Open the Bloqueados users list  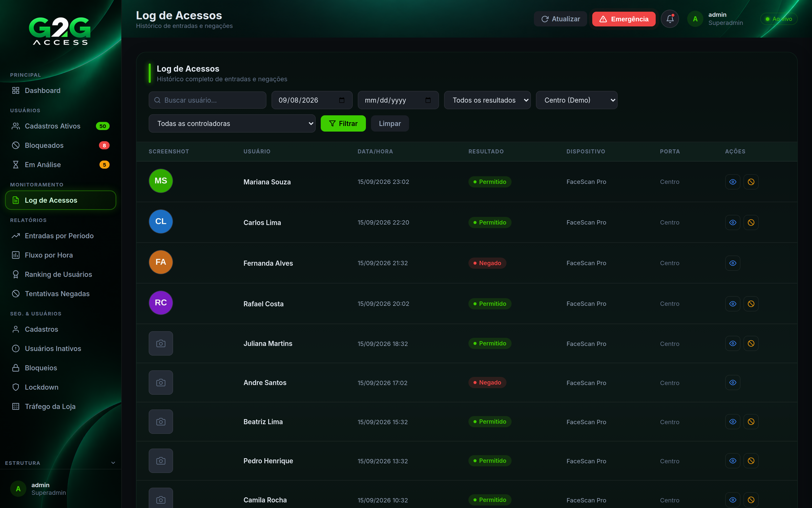(60, 146)
